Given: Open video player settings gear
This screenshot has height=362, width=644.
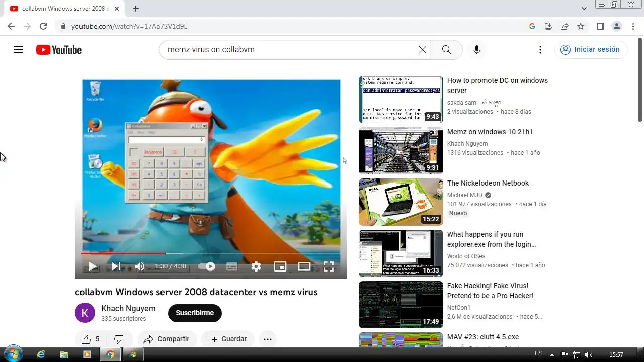Looking at the screenshot, I should point(256,266).
